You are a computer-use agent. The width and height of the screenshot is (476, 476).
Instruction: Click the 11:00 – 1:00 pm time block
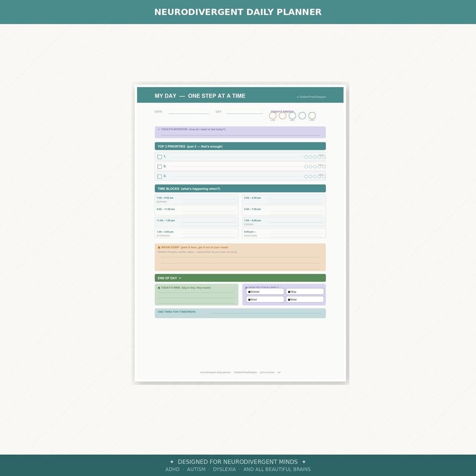(196, 222)
